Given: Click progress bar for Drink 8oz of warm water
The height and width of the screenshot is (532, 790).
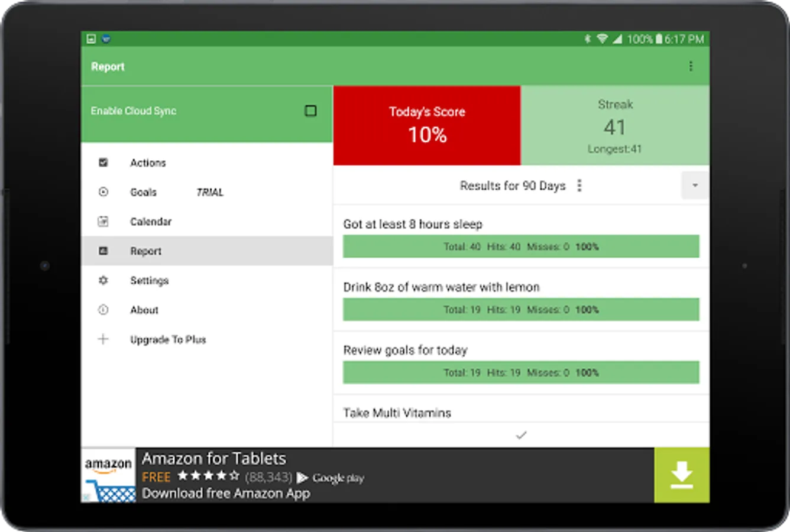Looking at the screenshot, I should [521, 309].
